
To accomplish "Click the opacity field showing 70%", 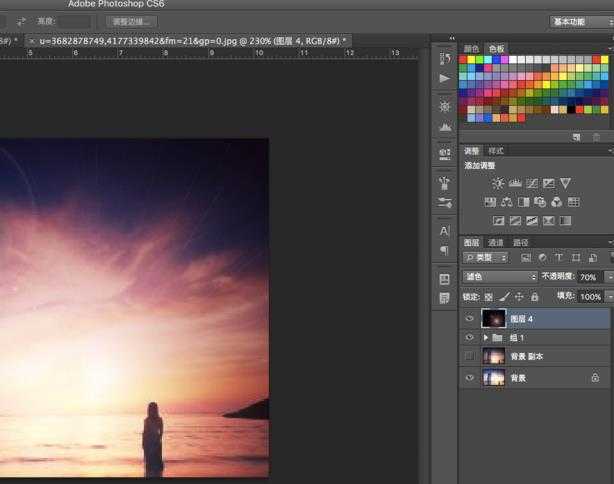I will (x=588, y=277).
